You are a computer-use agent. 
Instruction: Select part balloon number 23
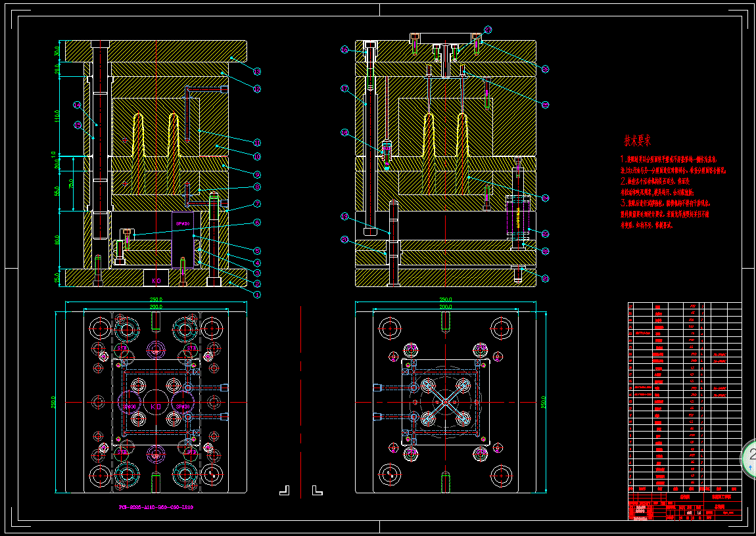545,234
